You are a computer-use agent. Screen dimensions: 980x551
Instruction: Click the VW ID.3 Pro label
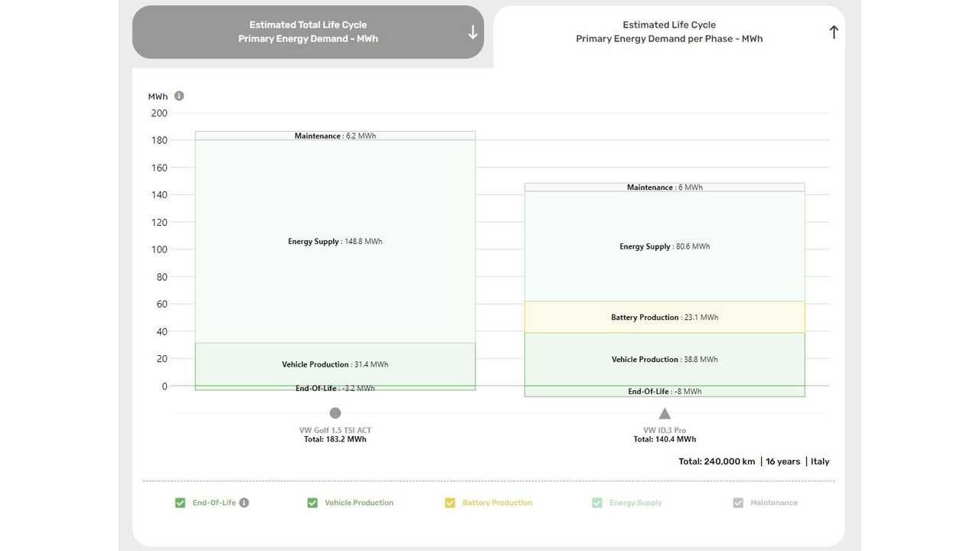[x=665, y=430]
